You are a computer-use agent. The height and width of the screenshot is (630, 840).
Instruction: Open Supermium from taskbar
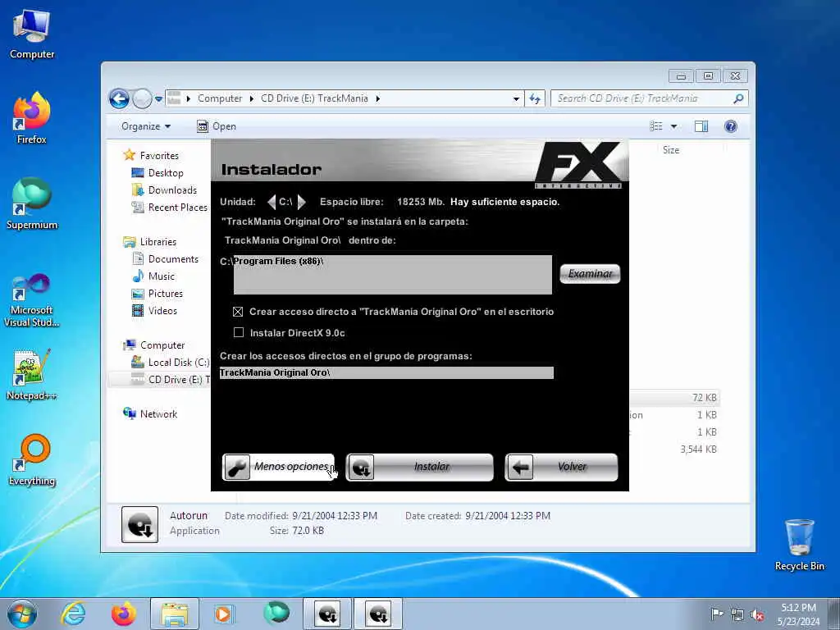point(276,614)
